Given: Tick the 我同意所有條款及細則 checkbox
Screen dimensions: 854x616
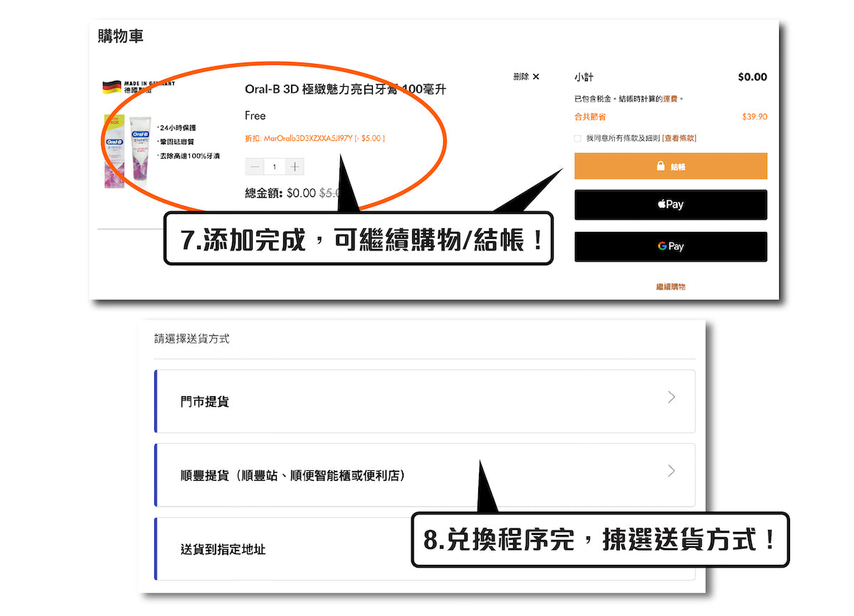Looking at the screenshot, I should tap(578, 139).
